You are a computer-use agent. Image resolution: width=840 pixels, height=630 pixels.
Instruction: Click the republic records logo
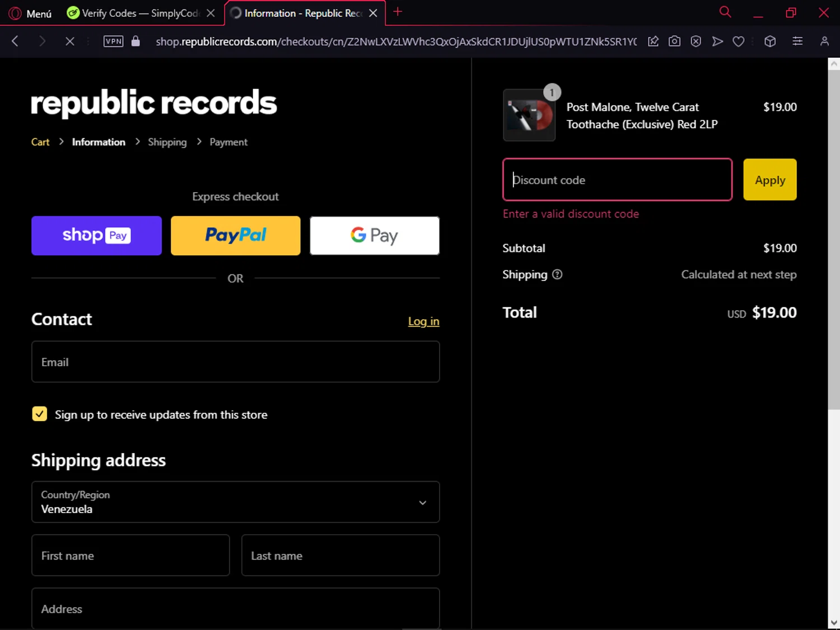pos(153,103)
